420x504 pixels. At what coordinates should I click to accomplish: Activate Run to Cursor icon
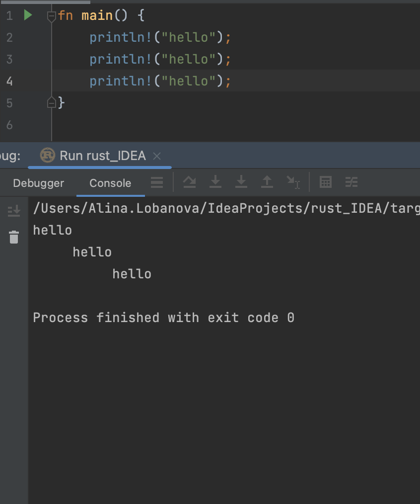point(292,182)
